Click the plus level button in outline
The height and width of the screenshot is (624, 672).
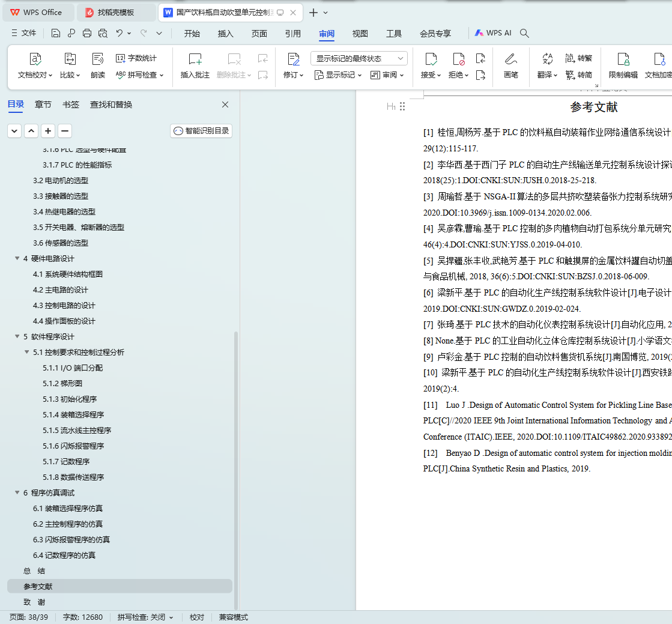coord(48,131)
